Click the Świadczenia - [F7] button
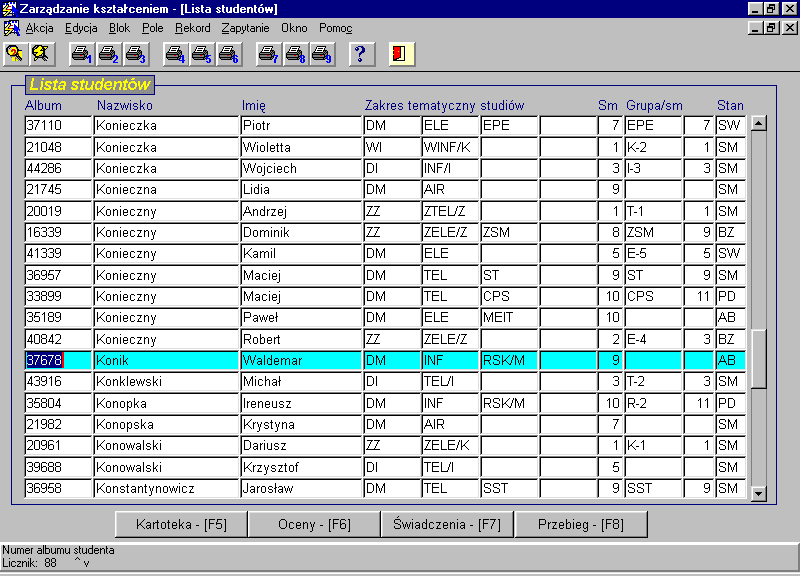The width and height of the screenshot is (800, 576). (x=447, y=524)
